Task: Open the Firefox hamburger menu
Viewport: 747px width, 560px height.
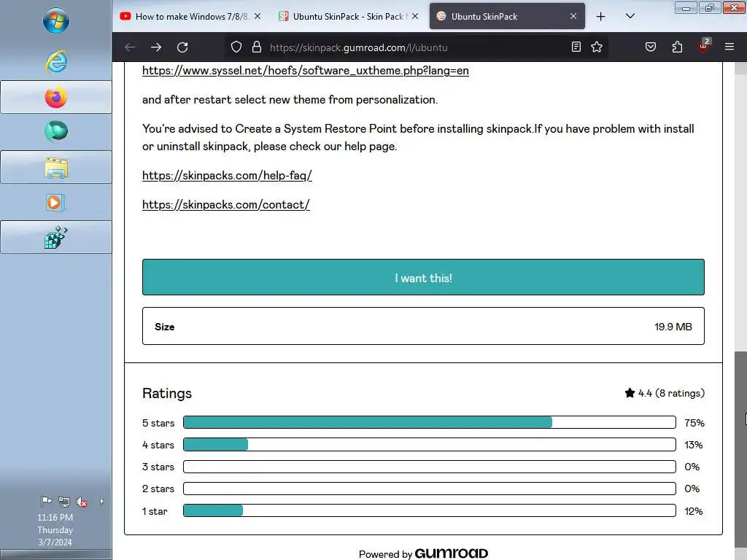Action: click(x=729, y=47)
